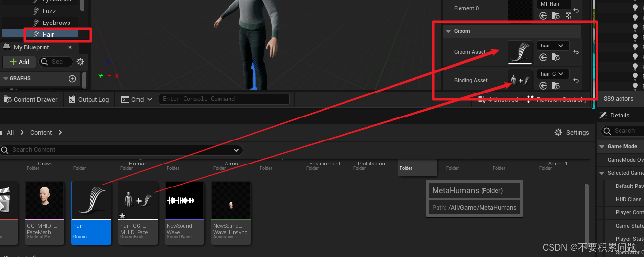Screen dimensions: 644x257
Task: Select the NewSound Wave sound asset
Action: (184, 213)
